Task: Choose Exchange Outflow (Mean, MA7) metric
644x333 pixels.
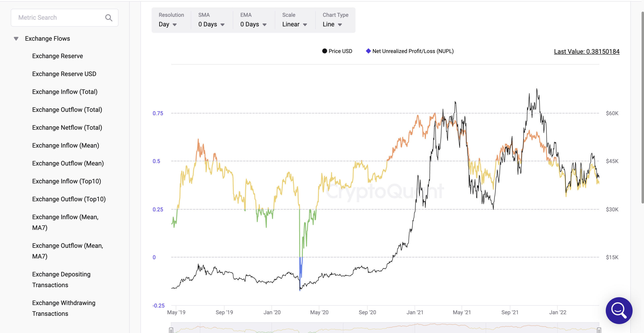Action: (68, 251)
